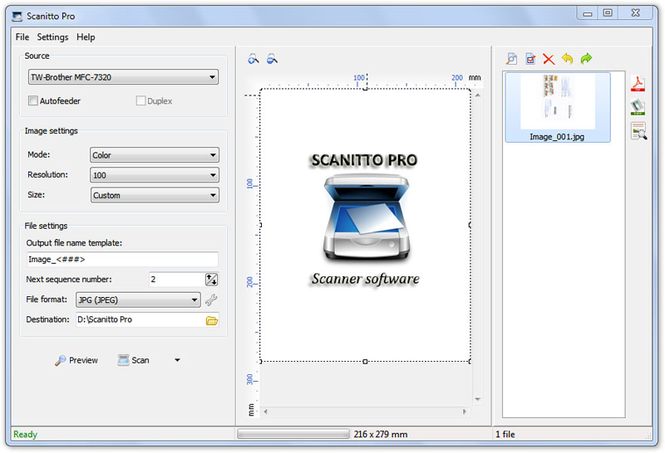Click the sequence number reset icon

tap(211, 279)
